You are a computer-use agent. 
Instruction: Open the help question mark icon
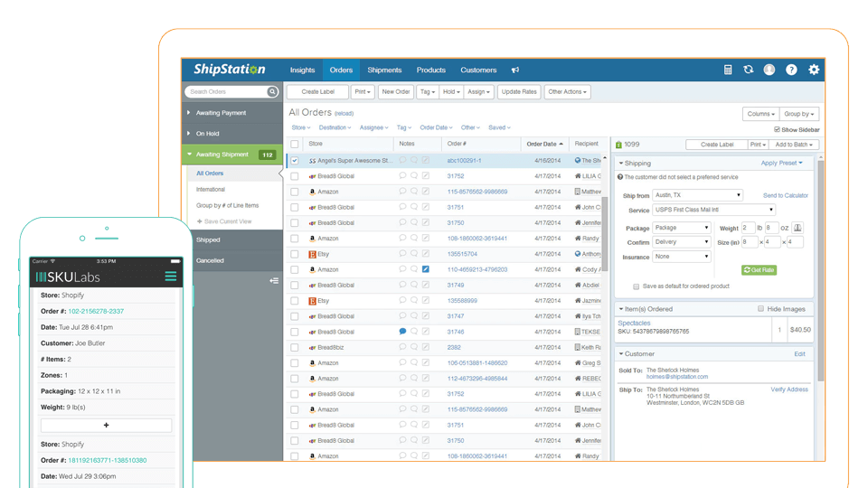click(792, 70)
